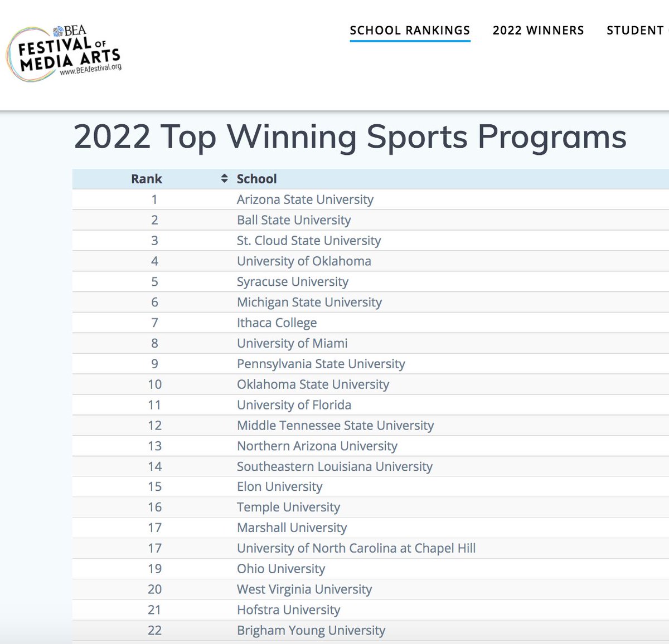
Task: Select Ohio University row
Action: coord(371,569)
